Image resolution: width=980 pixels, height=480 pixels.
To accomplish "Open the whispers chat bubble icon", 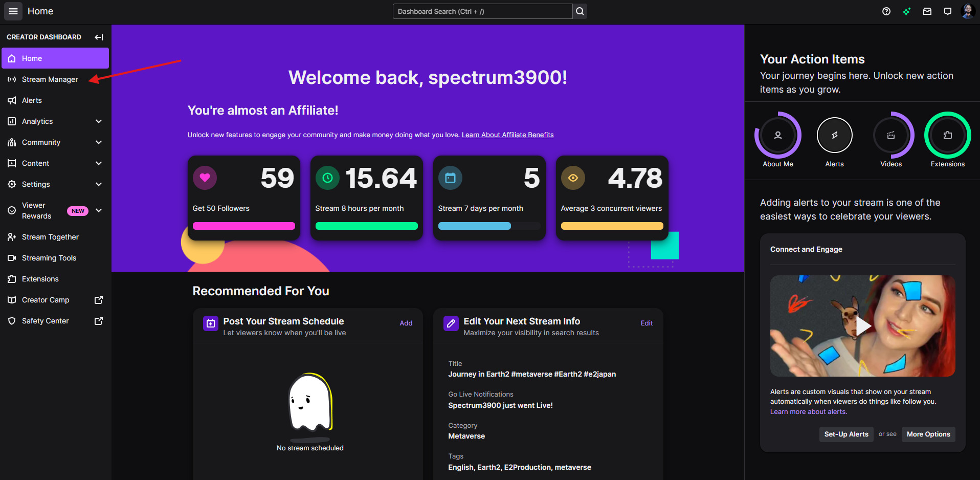I will pyautogui.click(x=948, y=11).
